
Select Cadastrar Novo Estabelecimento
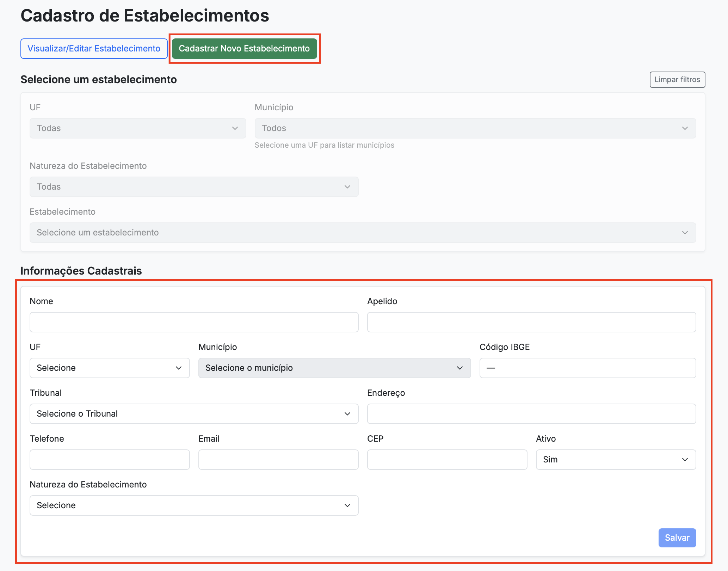pos(244,49)
